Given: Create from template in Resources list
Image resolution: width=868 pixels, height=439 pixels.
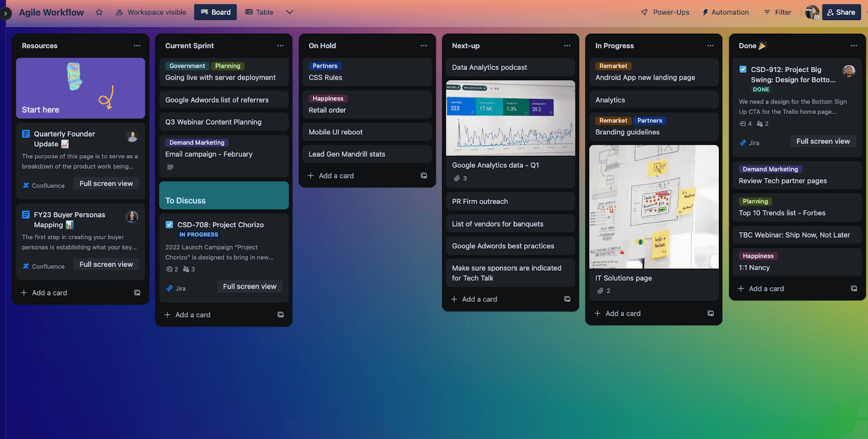Looking at the screenshot, I should (x=137, y=292).
